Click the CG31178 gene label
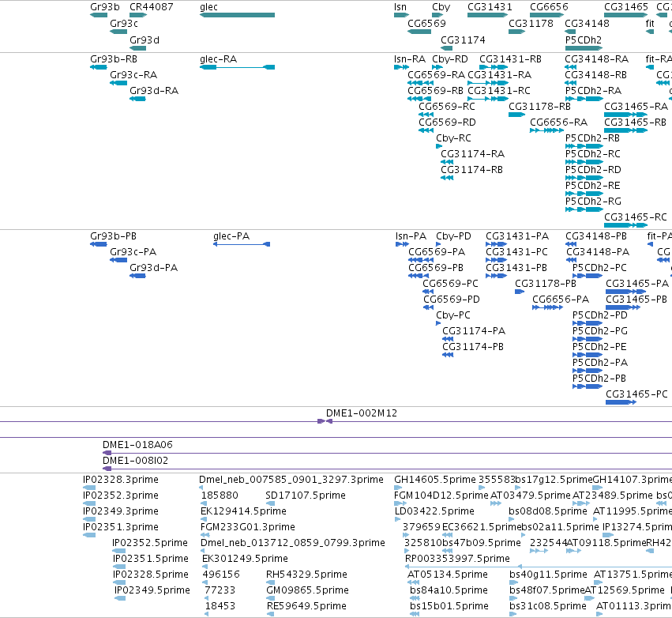 pos(531,23)
